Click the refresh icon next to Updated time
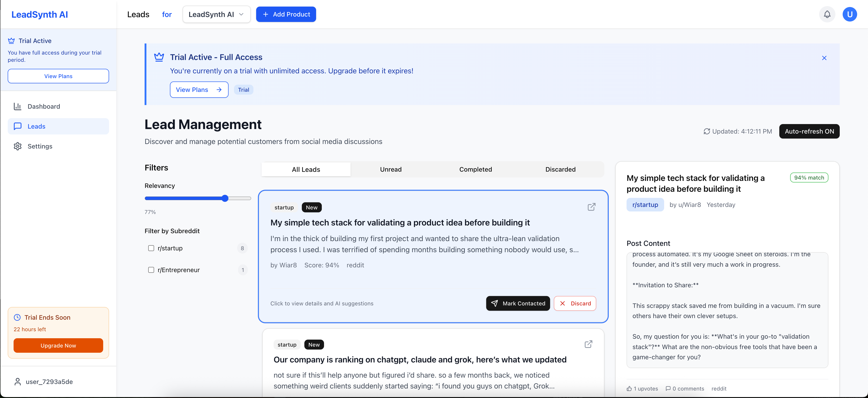Image resolution: width=868 pixels, height=398 pixels. 707,132
